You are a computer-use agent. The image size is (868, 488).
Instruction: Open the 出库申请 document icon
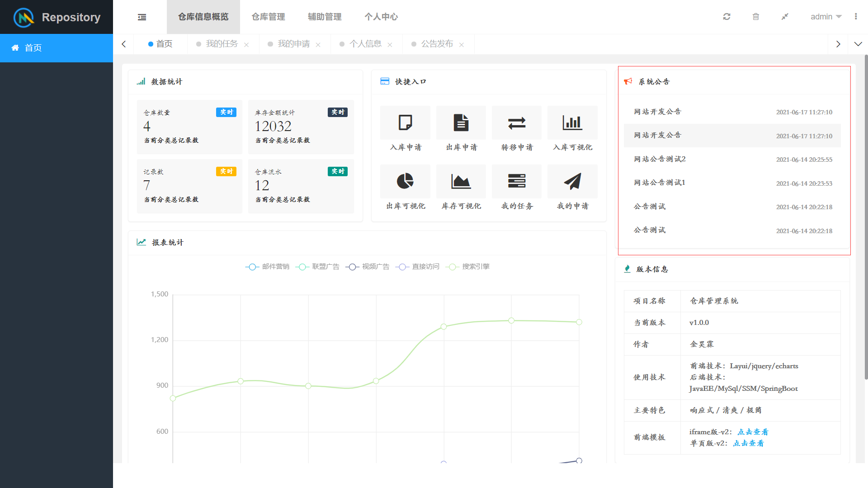point(461,123)
